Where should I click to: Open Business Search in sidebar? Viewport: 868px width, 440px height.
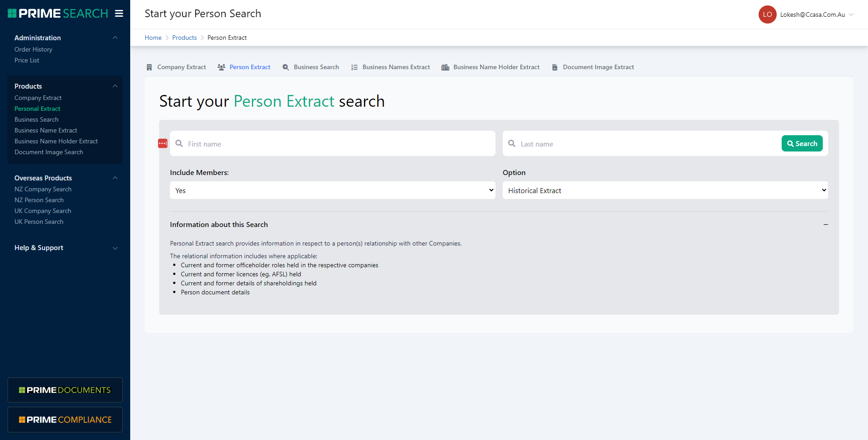37,119
